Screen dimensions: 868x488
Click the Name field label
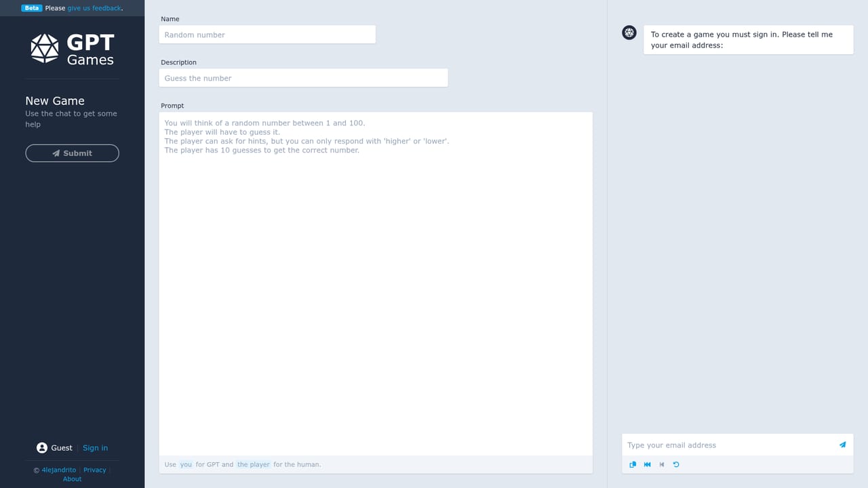pos(170,19)
